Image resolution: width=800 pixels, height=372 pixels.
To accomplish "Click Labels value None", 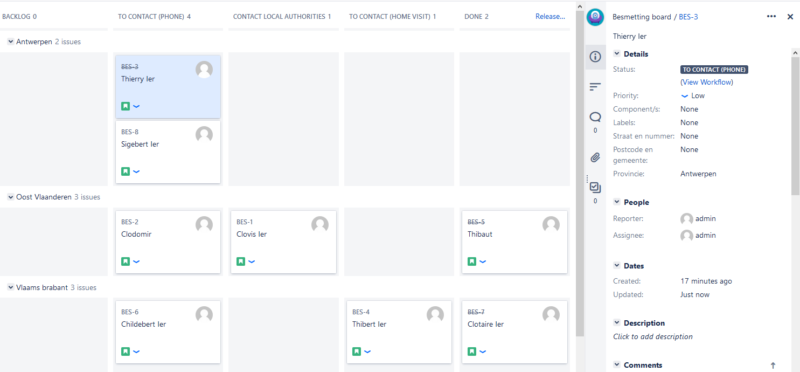I will [x=689, y=123].
